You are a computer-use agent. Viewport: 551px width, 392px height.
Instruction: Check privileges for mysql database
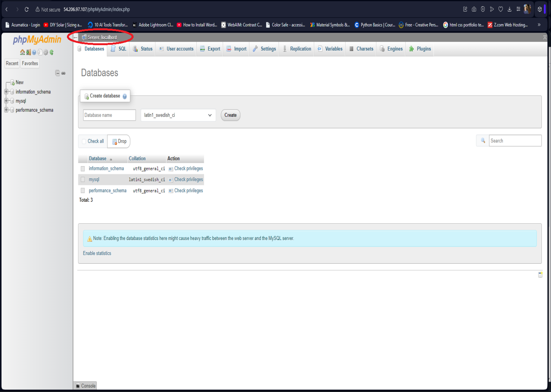(x=186, y=180)
